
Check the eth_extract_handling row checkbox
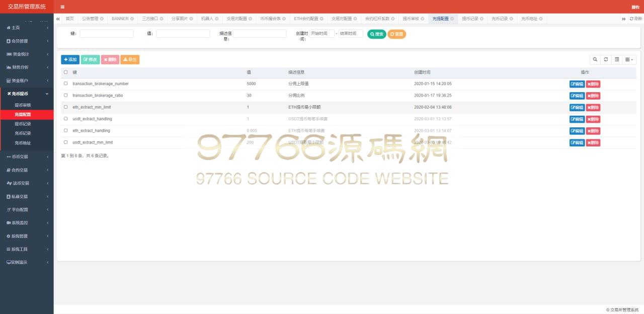point(65,130)
